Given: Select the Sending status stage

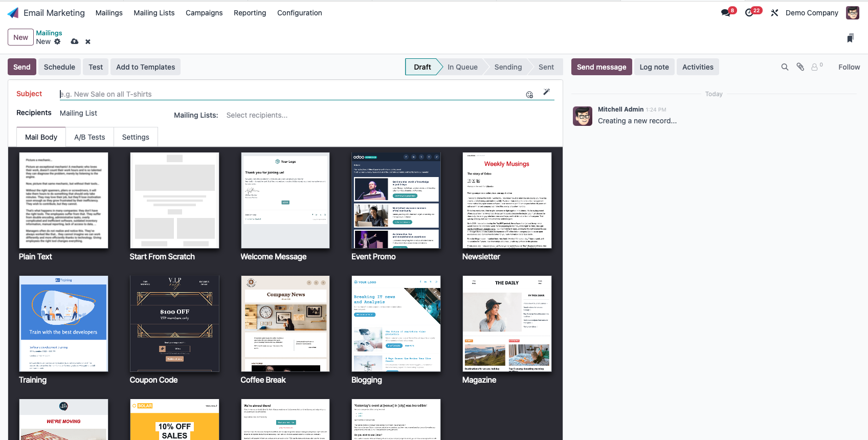Looking at the screenshot, I should tap(508, 67).
